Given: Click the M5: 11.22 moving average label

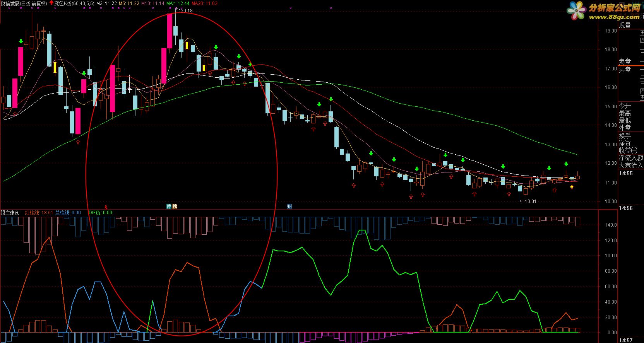Looking at the screenshot, I should coord(129,3).
